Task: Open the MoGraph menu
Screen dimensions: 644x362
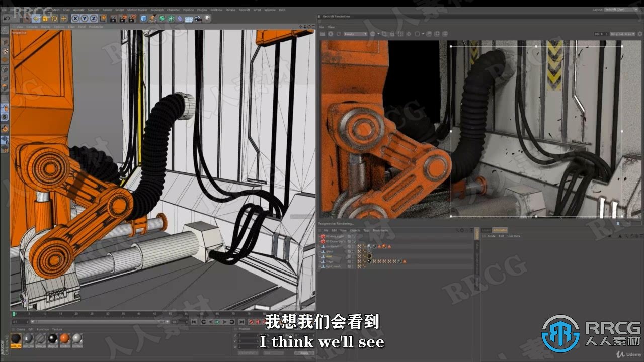Action: [x=157, y=10]
